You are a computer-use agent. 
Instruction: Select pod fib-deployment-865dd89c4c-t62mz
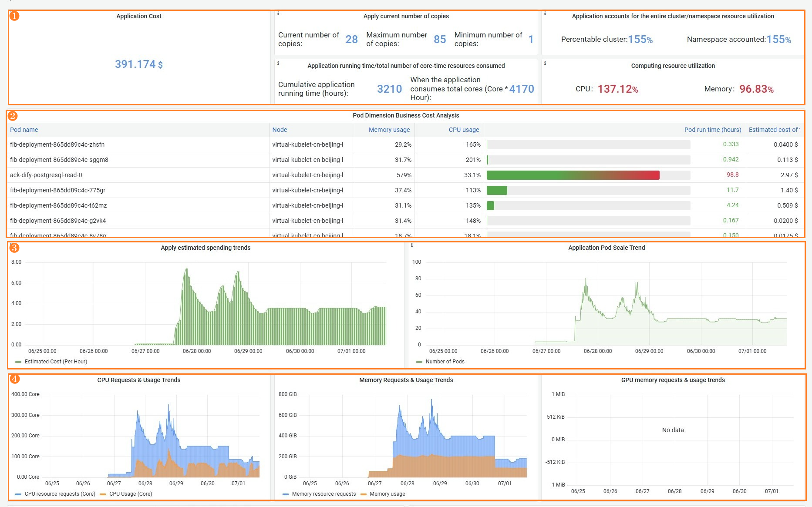[x=58, y=205]
